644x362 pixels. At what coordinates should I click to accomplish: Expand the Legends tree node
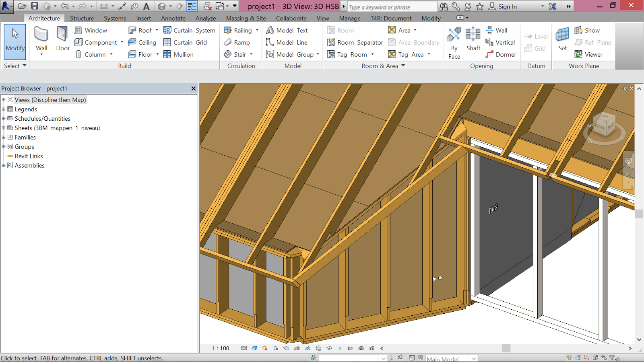tap(4, 109)
